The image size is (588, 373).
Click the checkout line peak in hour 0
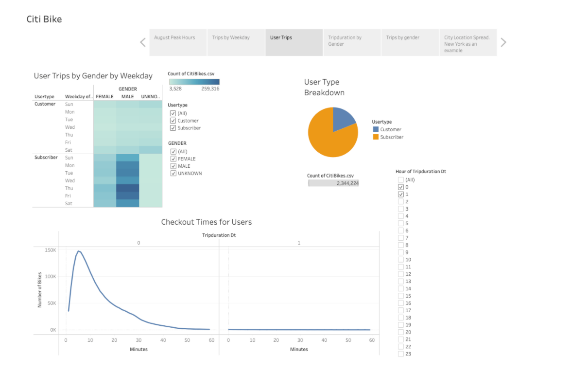[78, 251]
